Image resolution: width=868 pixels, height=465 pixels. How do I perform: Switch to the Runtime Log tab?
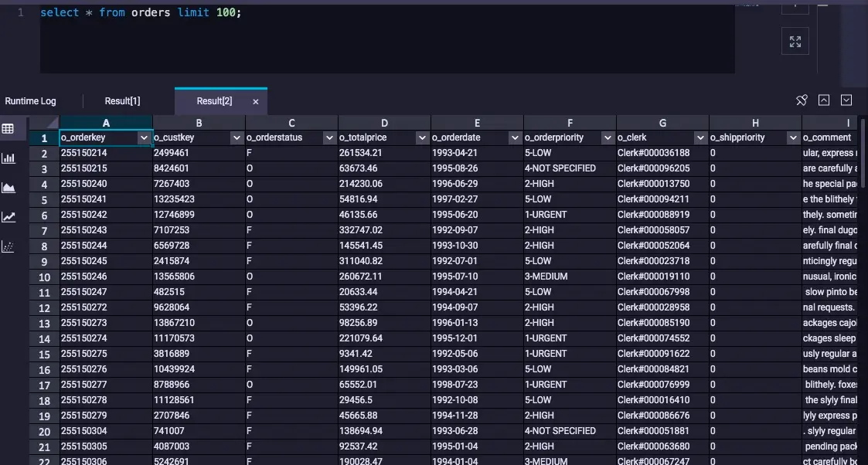(x=30, y=101)
